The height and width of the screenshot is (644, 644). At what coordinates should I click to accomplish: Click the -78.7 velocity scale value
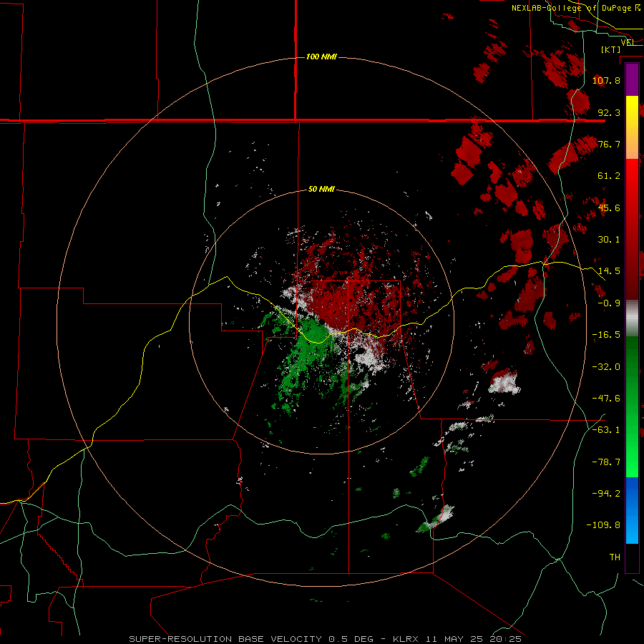click(x=606, y=462)
